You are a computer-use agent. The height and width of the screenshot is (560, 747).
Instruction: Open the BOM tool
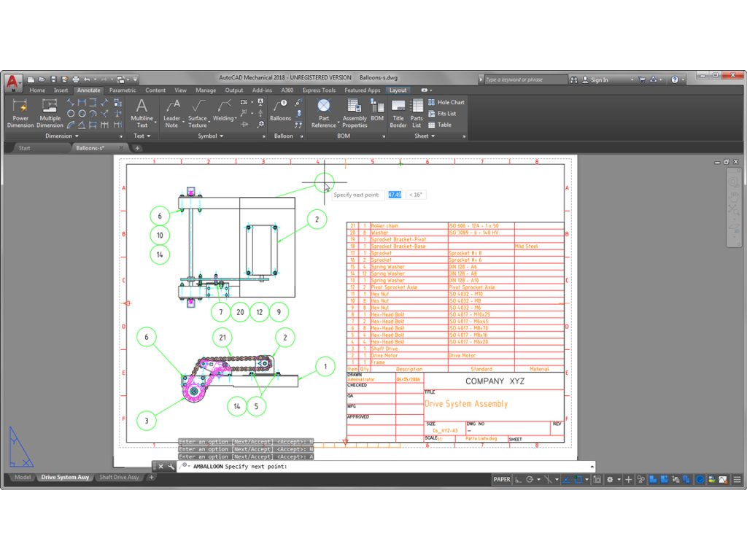(377, 111)
